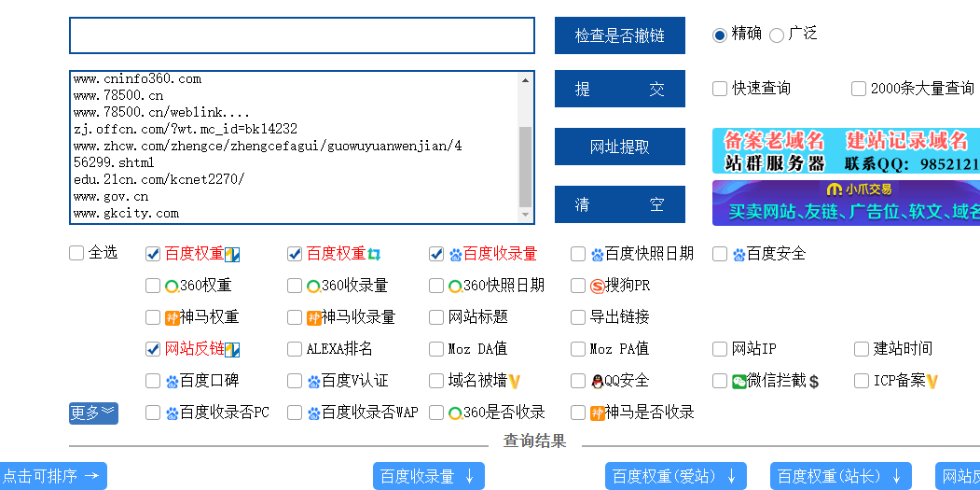Check the 建站时间 checkbox
This screenshot has height=490, width=980.
(862, 348)
